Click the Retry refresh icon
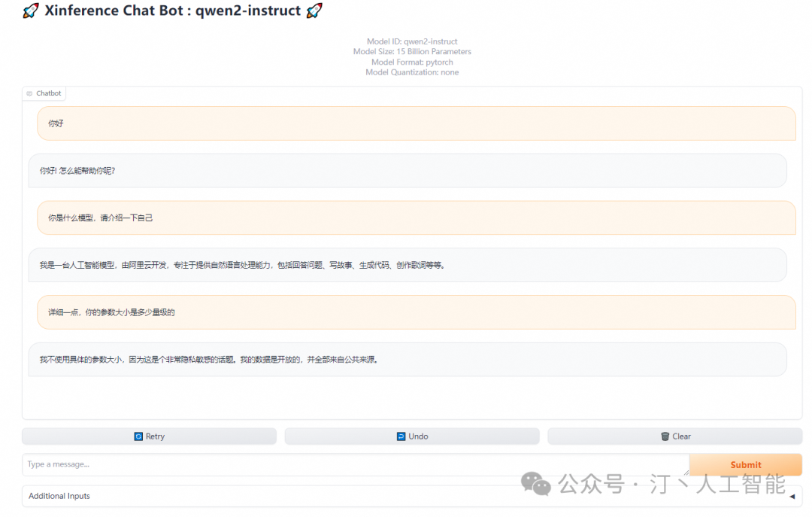 [138, 436]
